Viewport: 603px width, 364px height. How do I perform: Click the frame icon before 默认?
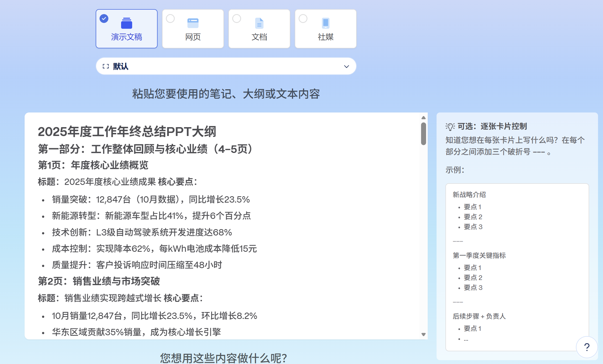(x=105, y=66)
